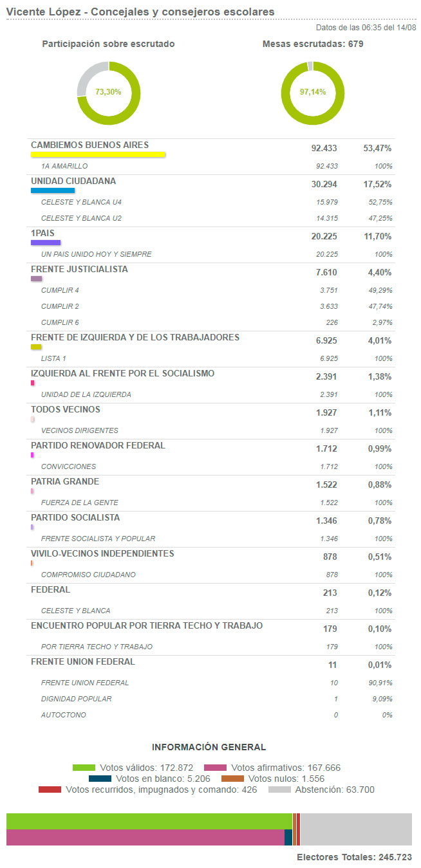Viewport: 421px width, 868px height.
Task: Open PARTIDO SOCIALISTA party heading
Action: [x=75, y=518]
